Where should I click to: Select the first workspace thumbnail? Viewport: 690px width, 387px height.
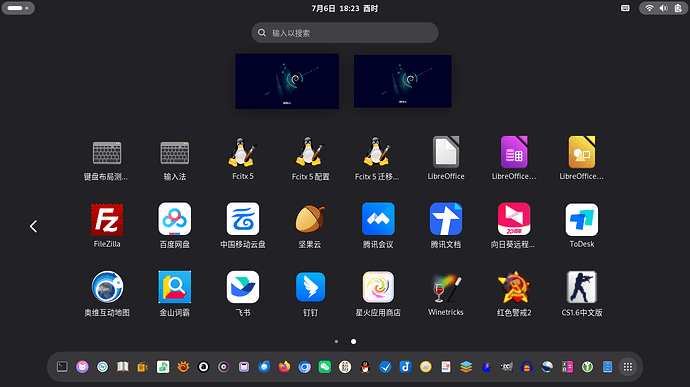[287, 81]
